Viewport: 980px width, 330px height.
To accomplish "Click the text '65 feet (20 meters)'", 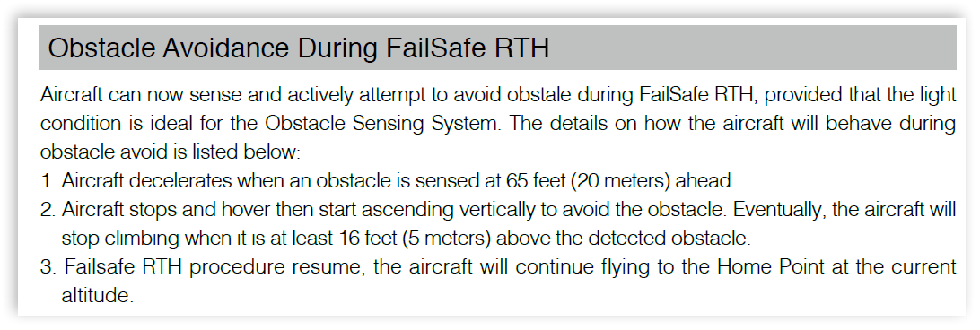I will click(x=588, y=181).
